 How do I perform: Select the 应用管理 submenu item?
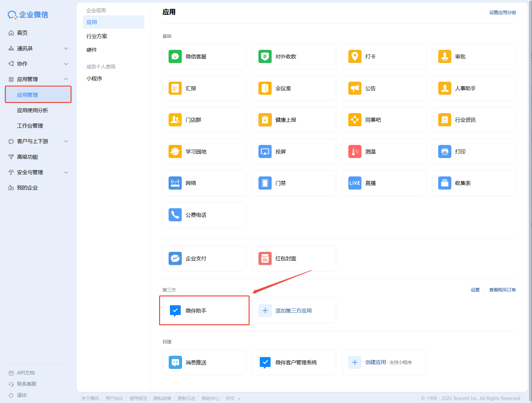pyautogui.click(x=38, y=95)
